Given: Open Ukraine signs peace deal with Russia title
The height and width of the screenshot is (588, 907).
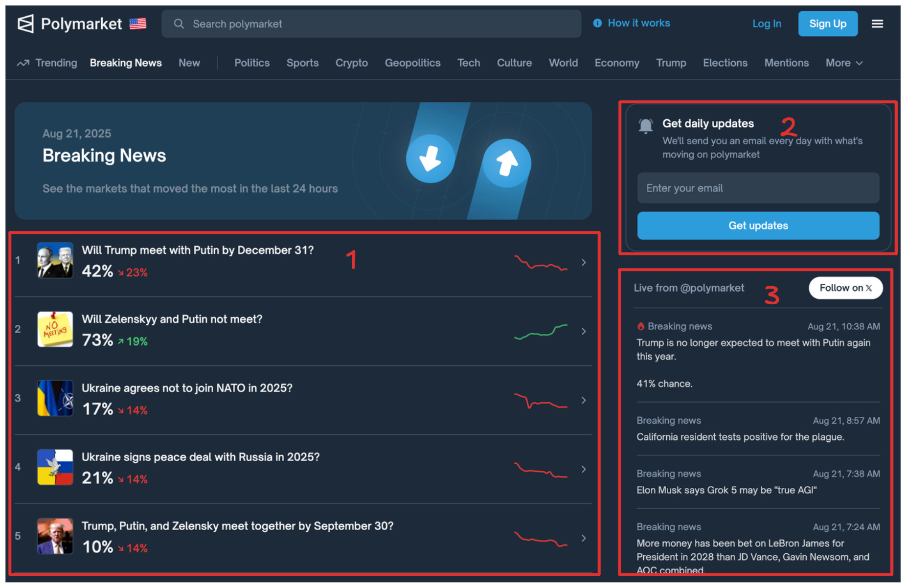Looking at the screenshot, I should pyautogui.click(x=201, y=457).
